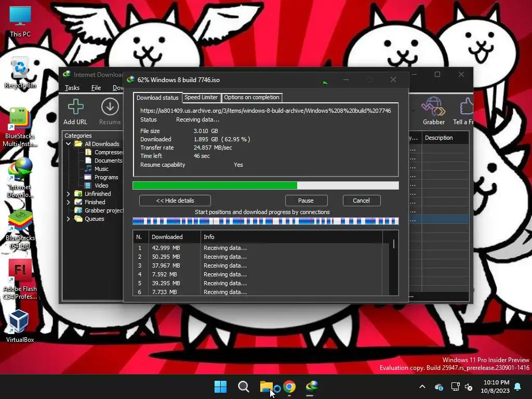
Task: Open the File menu
Action: click(96, 87)
